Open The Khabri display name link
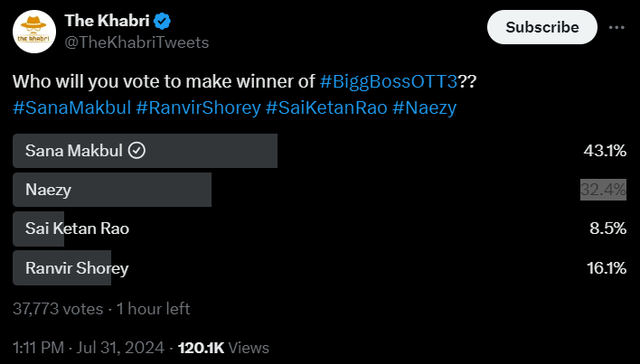The width and height of the screenshot is (640, 364). [108, 21]
